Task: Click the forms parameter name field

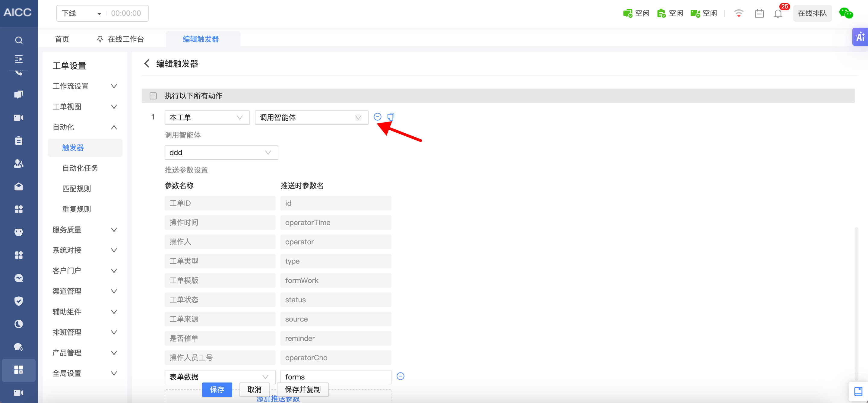Action: 335,377
